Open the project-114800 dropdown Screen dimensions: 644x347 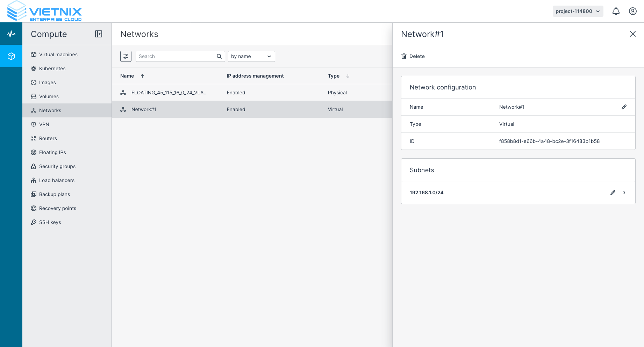point(578,11)
